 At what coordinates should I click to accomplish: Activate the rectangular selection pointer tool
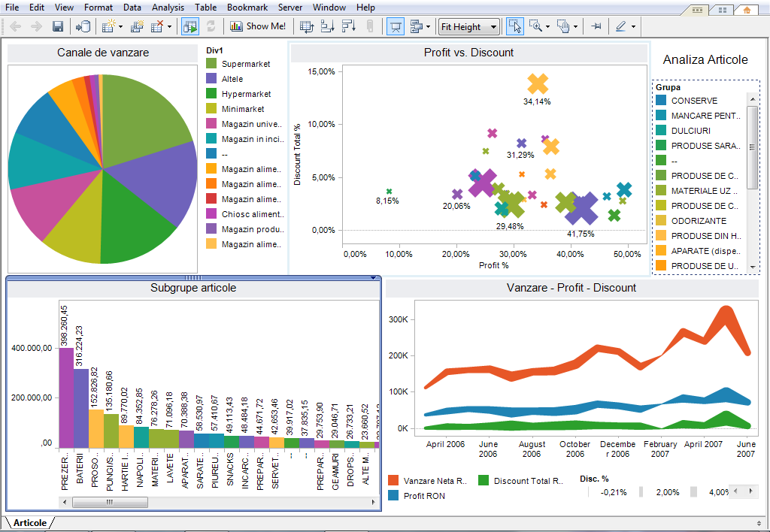(514, 26)
